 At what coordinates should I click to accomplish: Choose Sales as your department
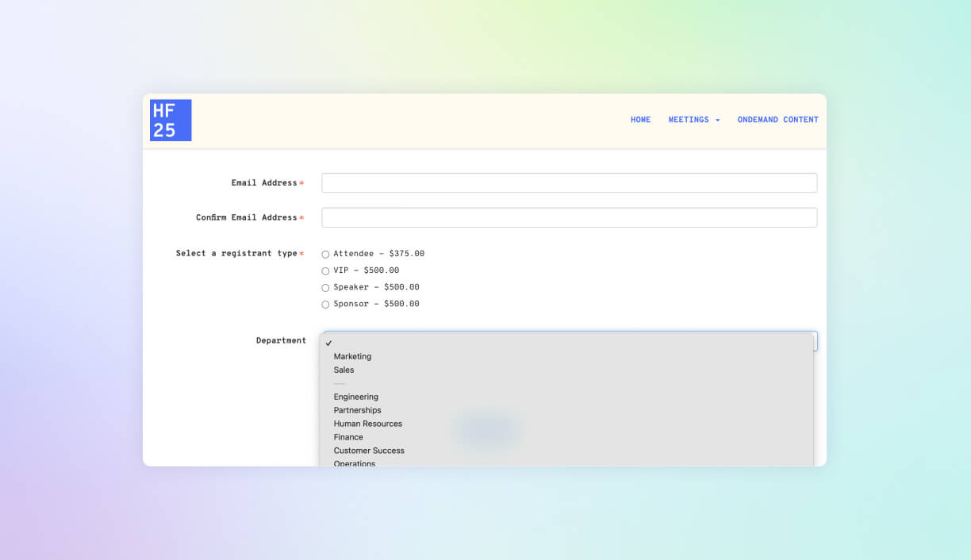click(343, 370)
